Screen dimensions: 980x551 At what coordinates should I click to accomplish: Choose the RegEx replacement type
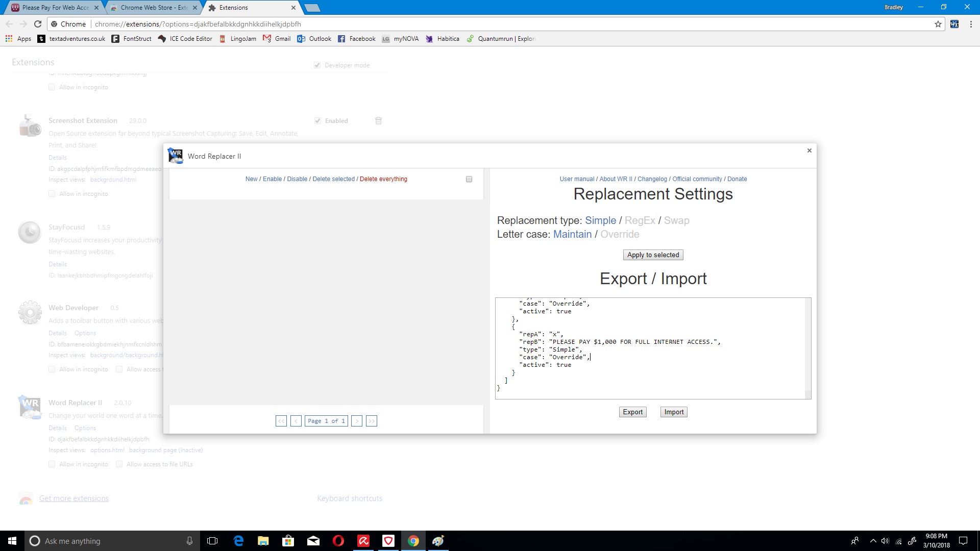click(640, 220)
